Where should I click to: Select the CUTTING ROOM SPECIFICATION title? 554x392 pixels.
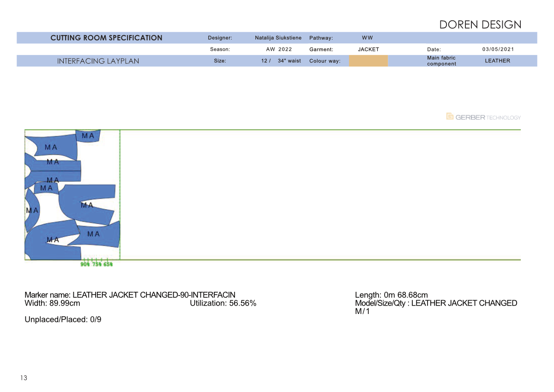coord(106,38)
